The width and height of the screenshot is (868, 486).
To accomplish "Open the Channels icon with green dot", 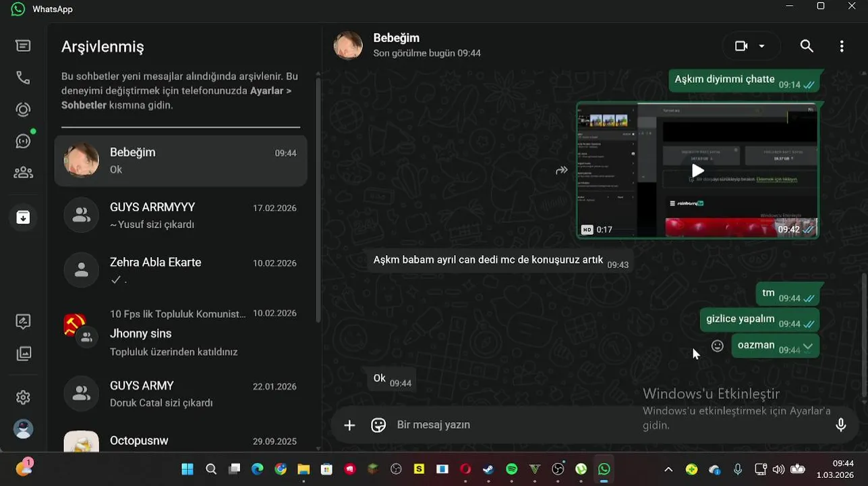I will pyautogui.click(x=23, y=141).
